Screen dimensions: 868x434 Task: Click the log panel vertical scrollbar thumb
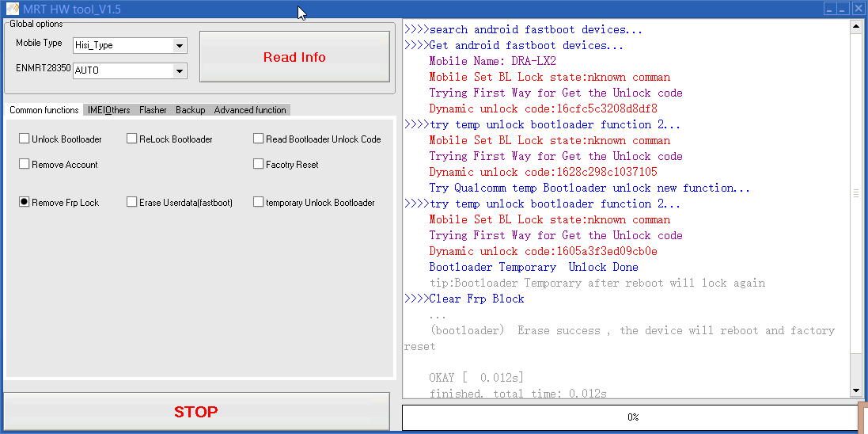pos(856,193)
